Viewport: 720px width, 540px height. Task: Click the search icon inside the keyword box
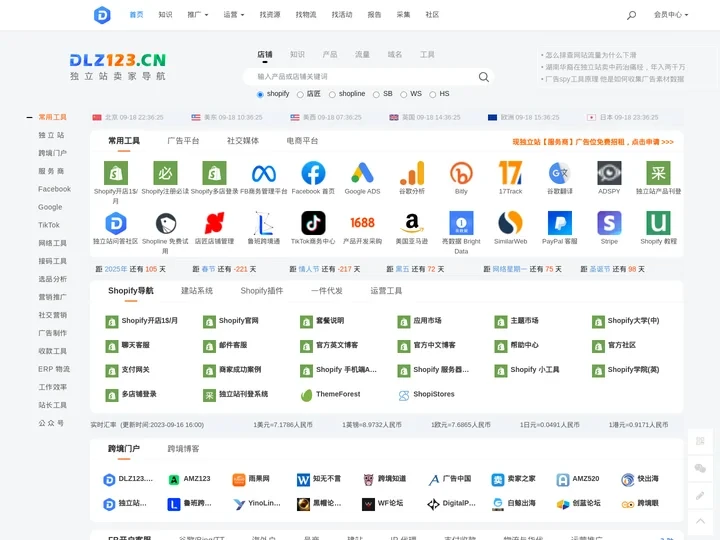click(484, 77)
